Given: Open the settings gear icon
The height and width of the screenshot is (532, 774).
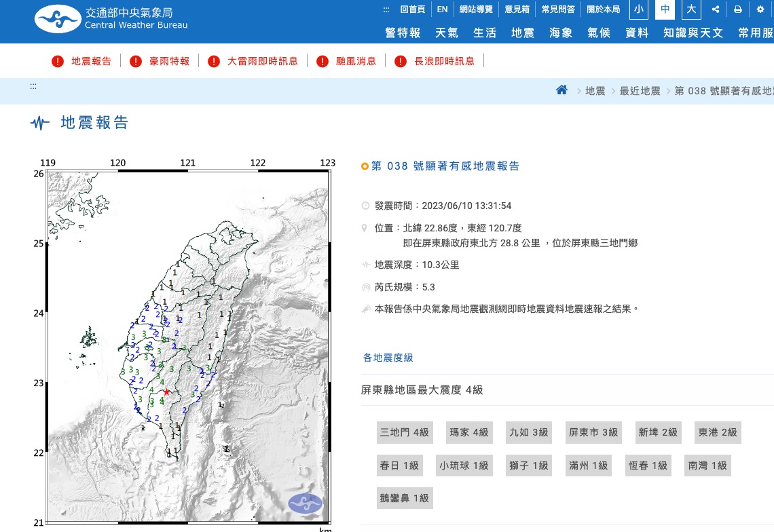Looking at the screenshot, I should (760, 9).
